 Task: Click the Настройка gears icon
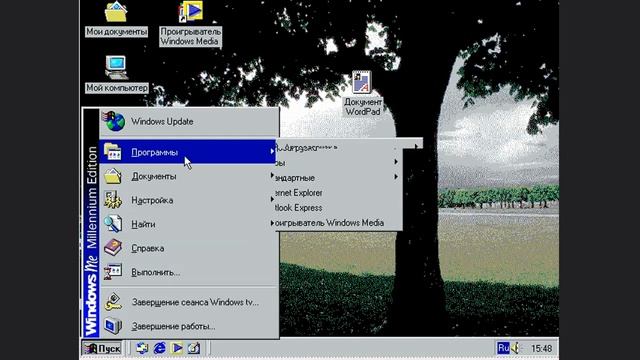tap(113, 200)
